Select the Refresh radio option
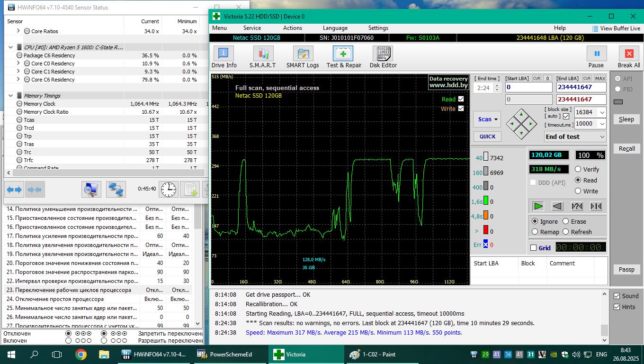Image resolution: width=644 pixels, height=364 pixels. click(565, 232)
